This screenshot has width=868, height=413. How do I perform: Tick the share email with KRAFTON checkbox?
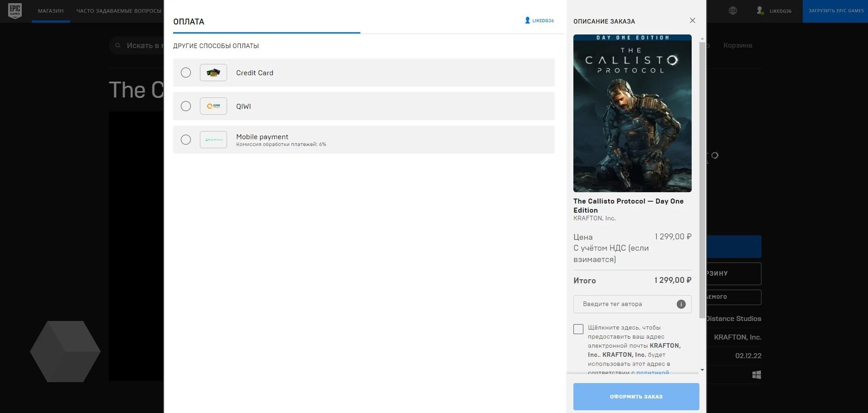(578, 329)
